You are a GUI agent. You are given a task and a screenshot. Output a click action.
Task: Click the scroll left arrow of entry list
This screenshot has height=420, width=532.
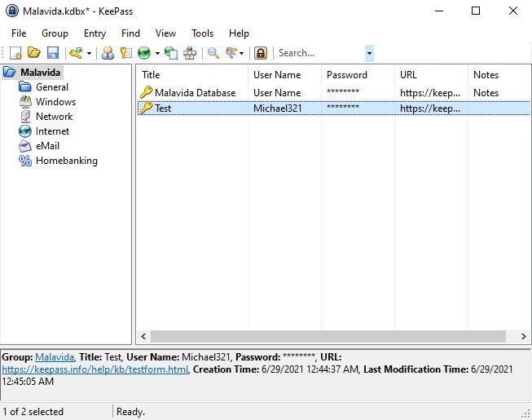tap(143, 337)
